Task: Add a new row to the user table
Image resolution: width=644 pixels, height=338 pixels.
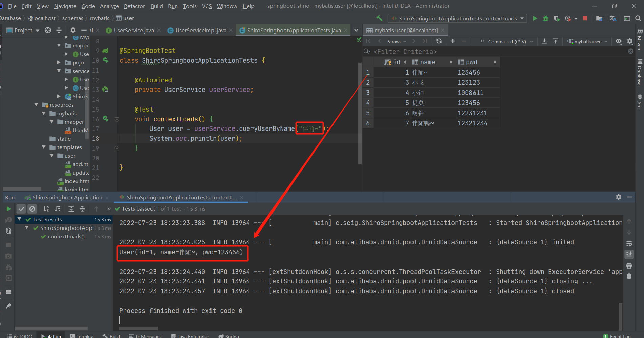Action: 453,41
